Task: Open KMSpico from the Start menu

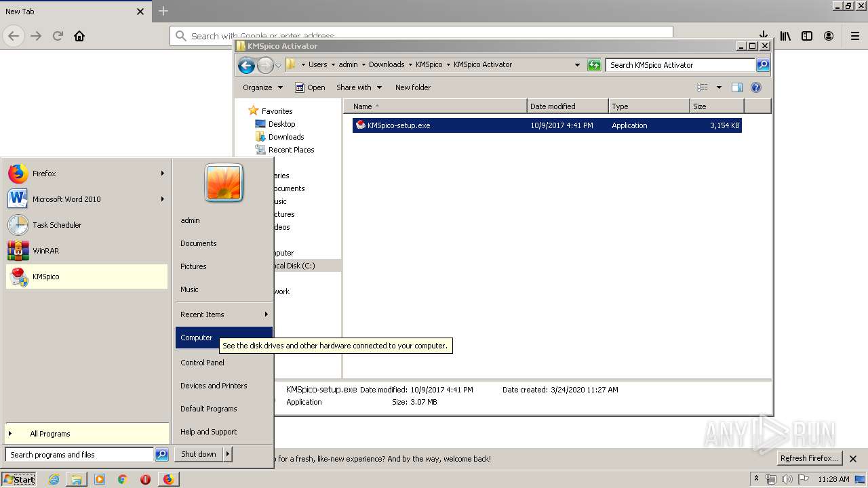Action: 86,277
